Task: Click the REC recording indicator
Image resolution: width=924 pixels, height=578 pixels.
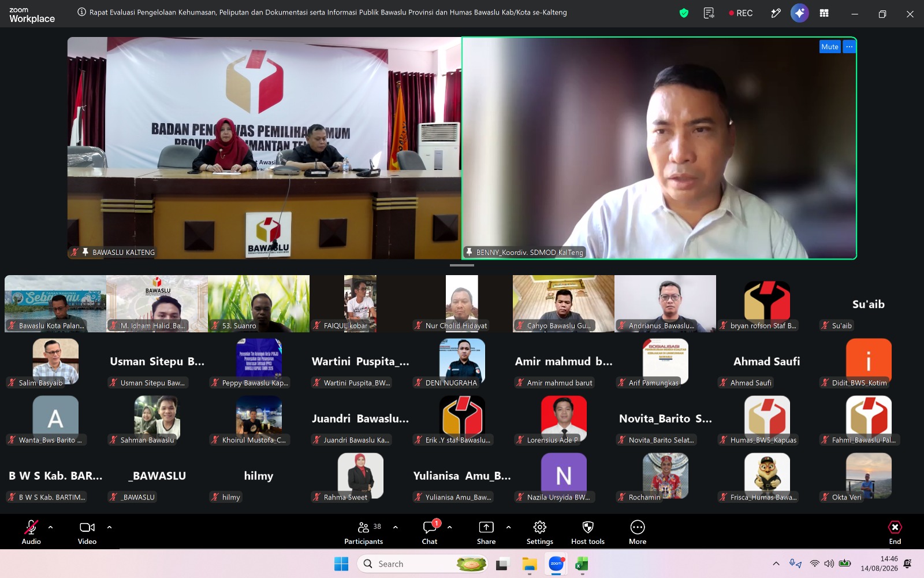Action: click(741, 13)
